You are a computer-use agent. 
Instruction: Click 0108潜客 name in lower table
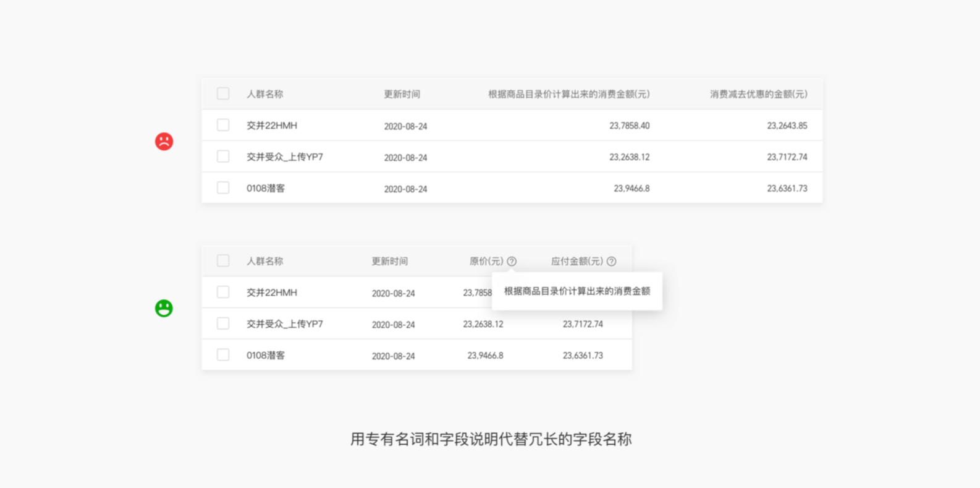[266, 356]
